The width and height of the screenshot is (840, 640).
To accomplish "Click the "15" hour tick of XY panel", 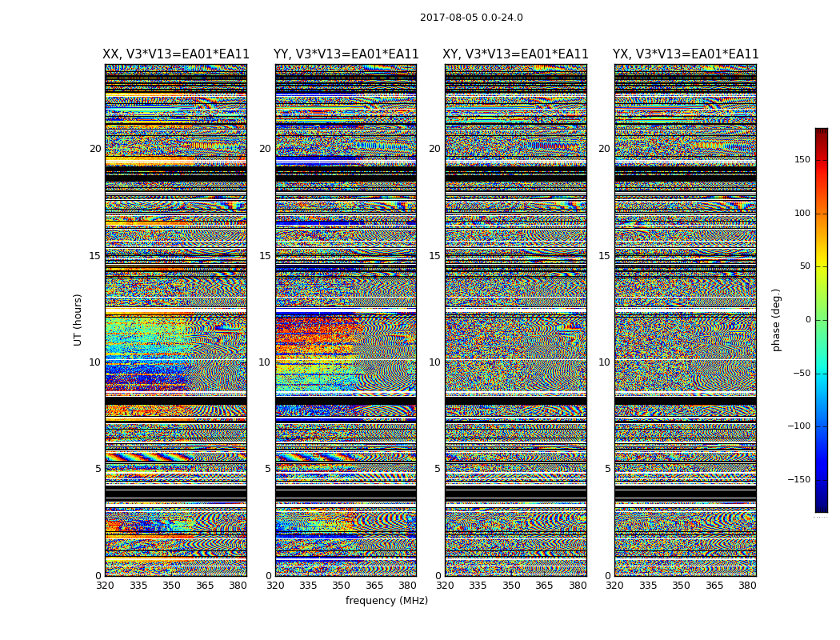I will [434, 256].
